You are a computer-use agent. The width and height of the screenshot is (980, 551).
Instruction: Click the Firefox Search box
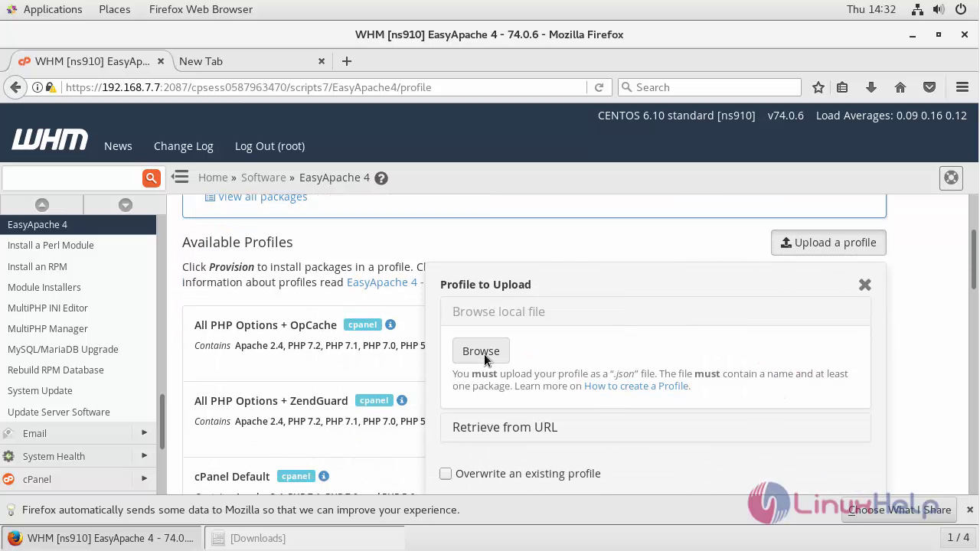(x=710, y=87)
